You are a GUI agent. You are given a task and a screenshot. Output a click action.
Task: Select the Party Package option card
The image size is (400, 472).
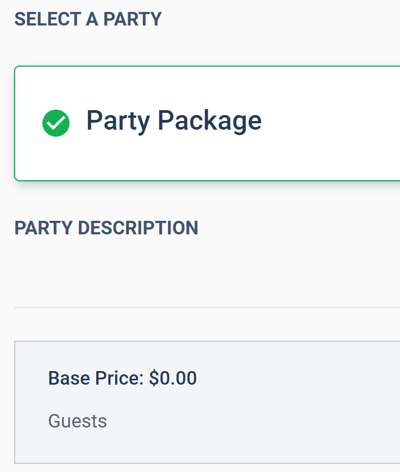207,123
